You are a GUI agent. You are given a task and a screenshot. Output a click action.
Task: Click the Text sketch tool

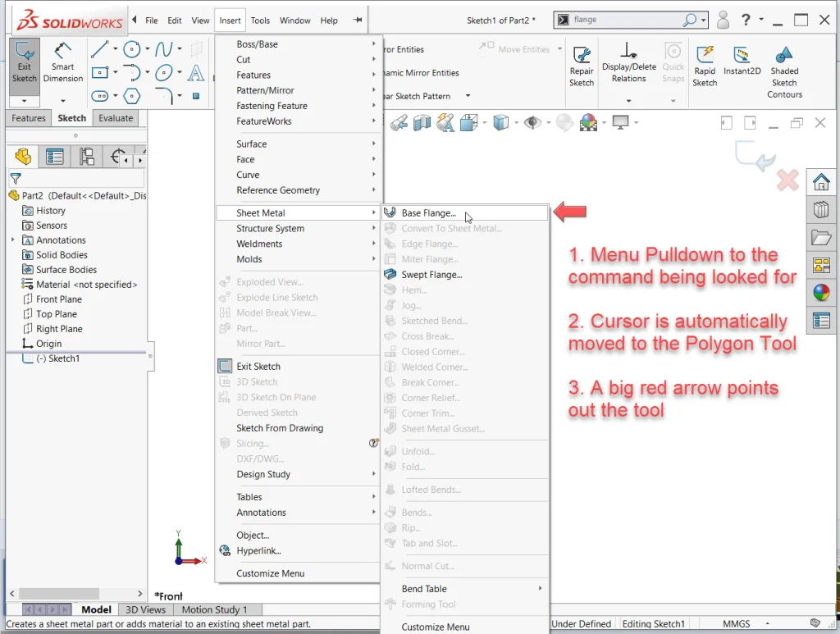(x=196, y=73)
